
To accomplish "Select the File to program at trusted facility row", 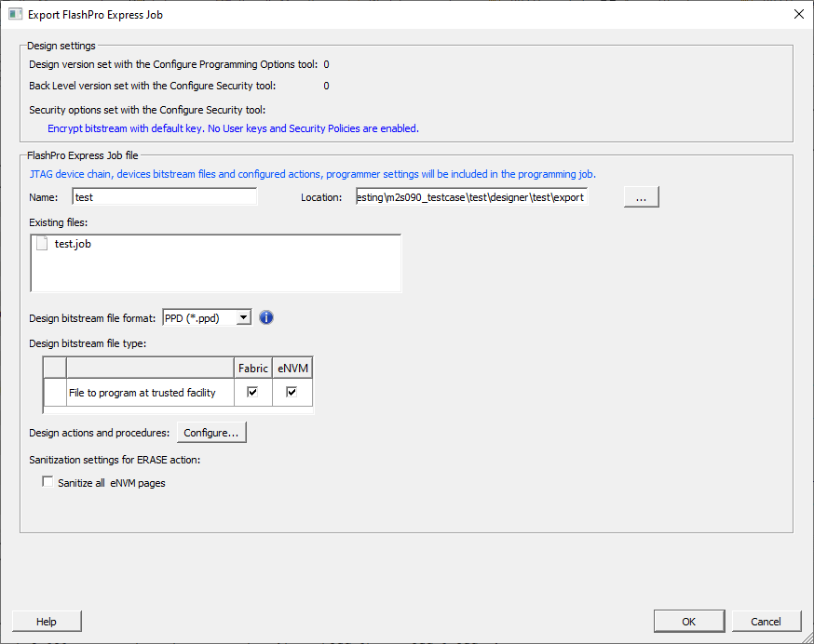I will [x=142, y=393].
